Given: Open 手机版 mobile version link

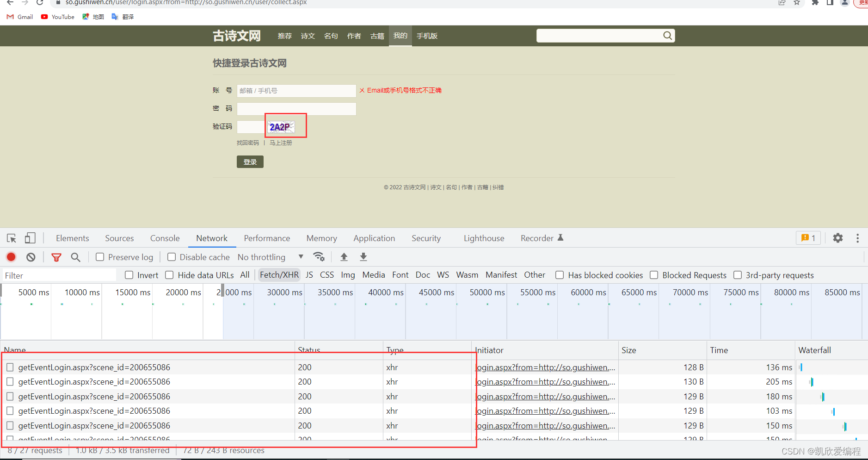Looking at the screenshot, I should pos(427,36).
